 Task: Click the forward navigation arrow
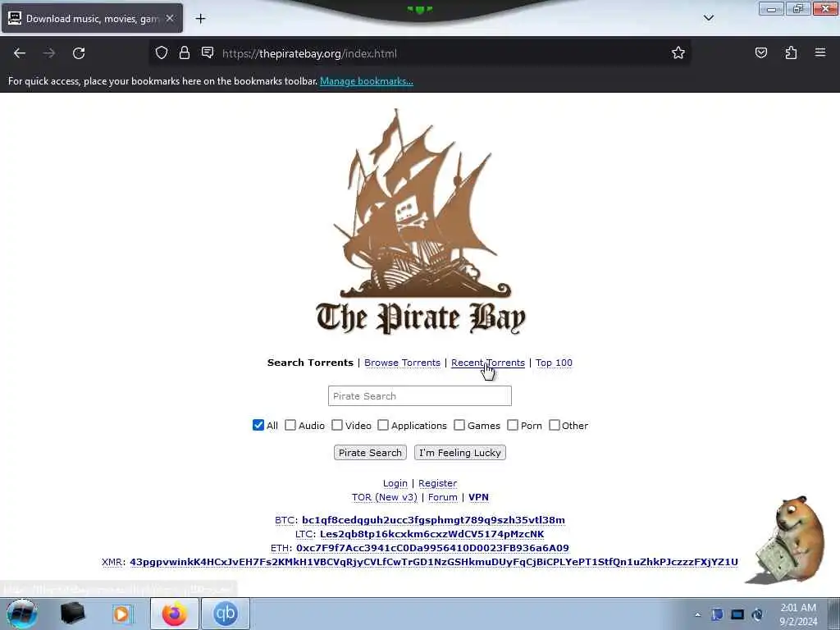(x=49, y=53)
